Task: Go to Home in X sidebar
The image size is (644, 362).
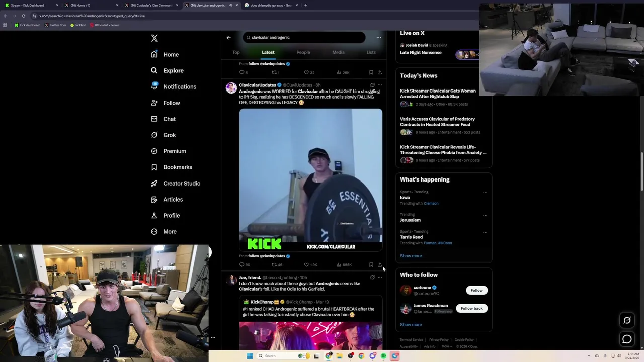Action: [165, 54]
